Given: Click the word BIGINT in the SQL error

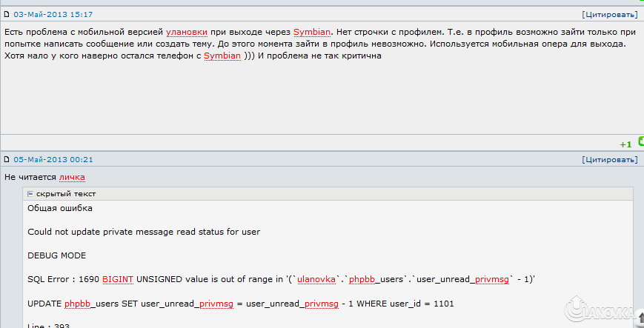Looking at the screenshot, I should (118, 280).
